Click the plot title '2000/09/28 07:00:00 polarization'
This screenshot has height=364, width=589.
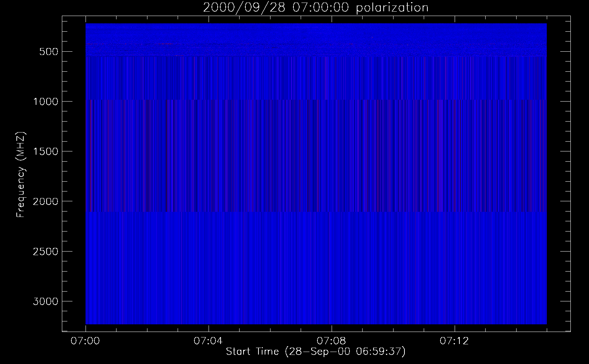click(316, 8)
